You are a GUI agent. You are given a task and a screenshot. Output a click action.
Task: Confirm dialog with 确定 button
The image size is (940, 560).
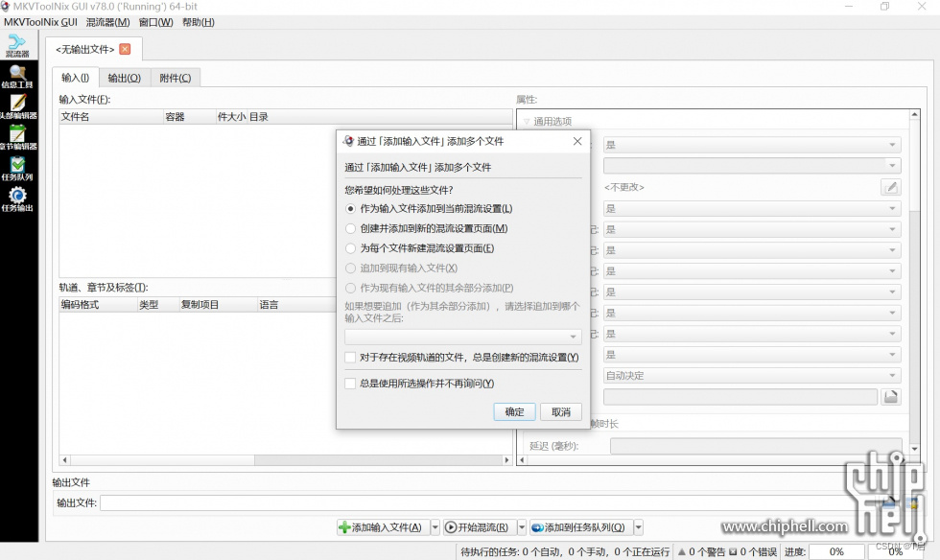[x=514, y=412]
